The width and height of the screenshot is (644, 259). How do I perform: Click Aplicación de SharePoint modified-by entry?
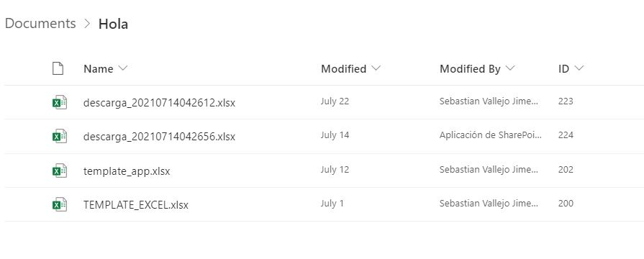click(x=491, y=135)
